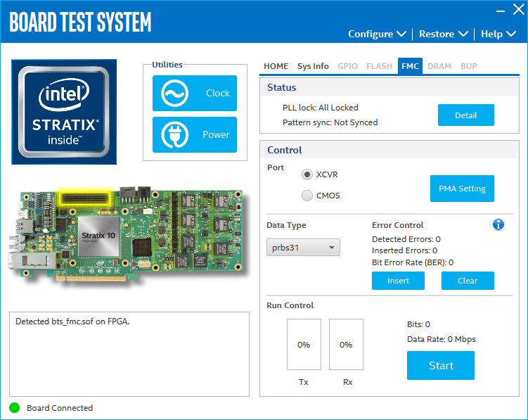Select the XCVR port radio button
528x420 pixels.
307,174
